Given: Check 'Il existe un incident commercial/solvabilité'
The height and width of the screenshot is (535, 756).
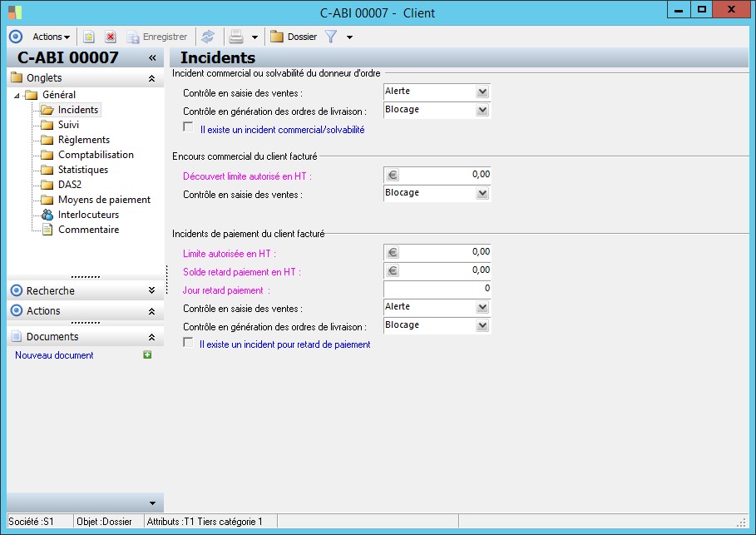Looking at the screenshot, I should (188, 126).
